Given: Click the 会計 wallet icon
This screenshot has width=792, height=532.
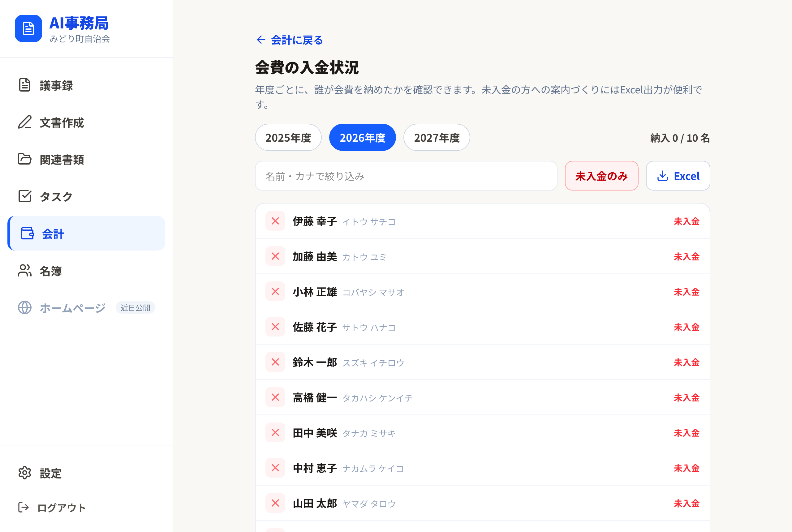Looking at the screenshot, I should coord(27,234).
